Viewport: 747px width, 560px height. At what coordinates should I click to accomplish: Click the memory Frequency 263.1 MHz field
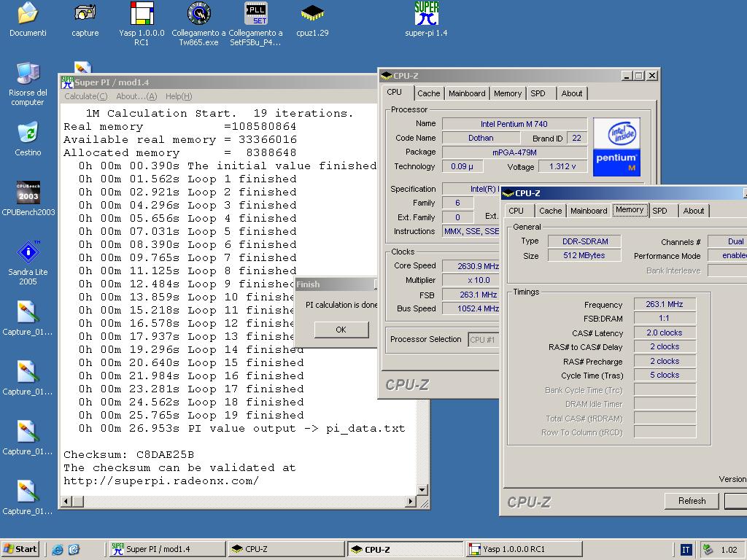click(x=665, y=304)
